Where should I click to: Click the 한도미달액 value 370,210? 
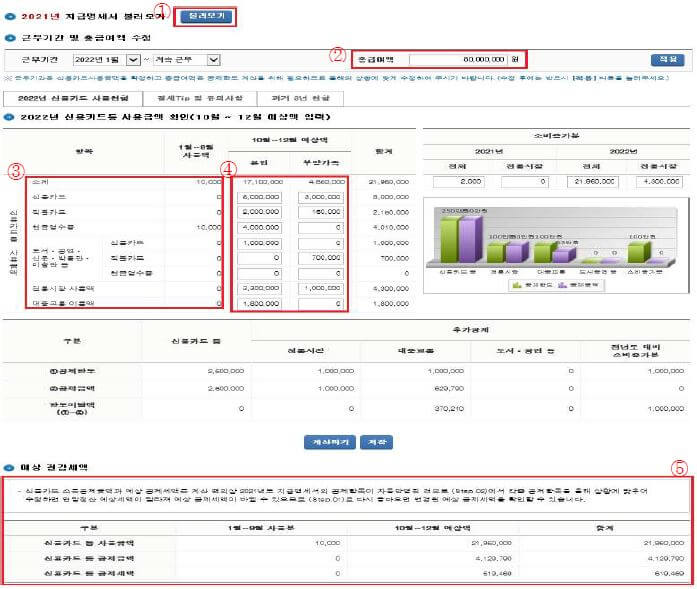click(449, 409)
